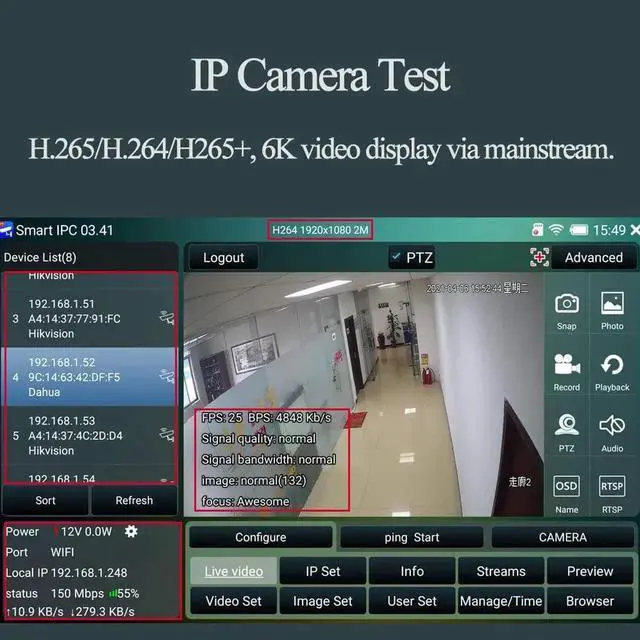Open the RTSP icon
This screenshot has width=640, height=640.
click(612, 490)
